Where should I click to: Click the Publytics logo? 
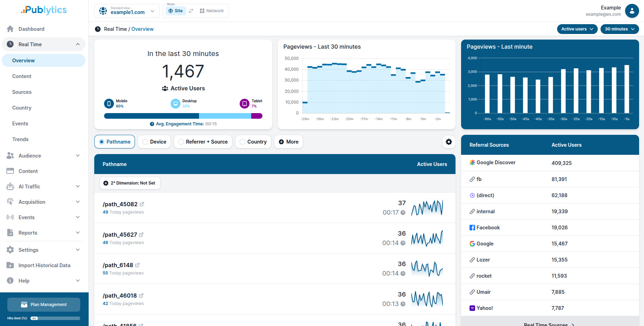pyautogui.click(x=44, y=10)
